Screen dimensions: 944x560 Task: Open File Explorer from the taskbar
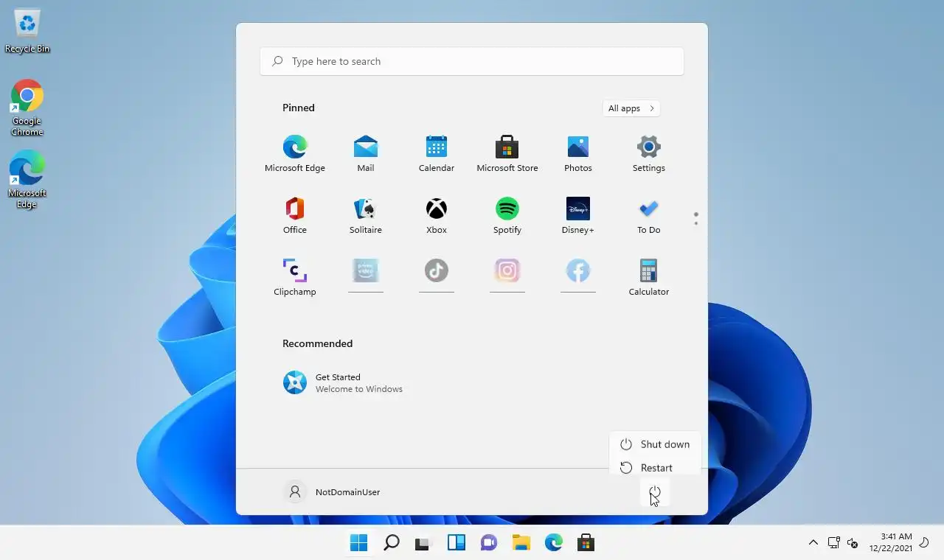(x=521, y=543)
